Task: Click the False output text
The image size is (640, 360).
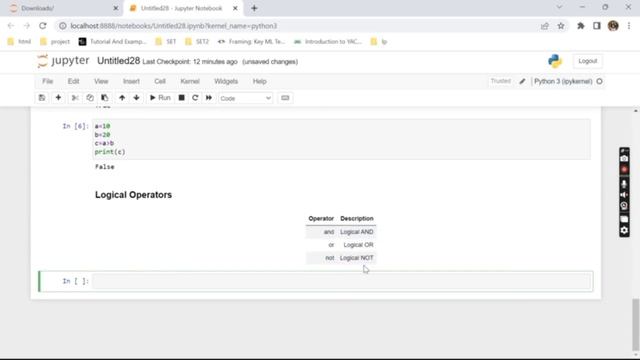Action: point(105,167)
